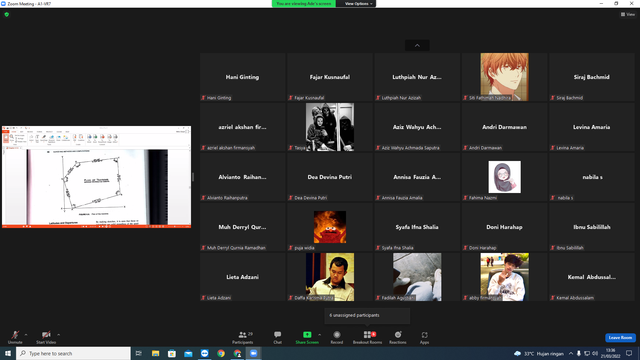This screenshot has width=640, height=360.
Task: Open Breakout Rooms
Action: (367, 337)
